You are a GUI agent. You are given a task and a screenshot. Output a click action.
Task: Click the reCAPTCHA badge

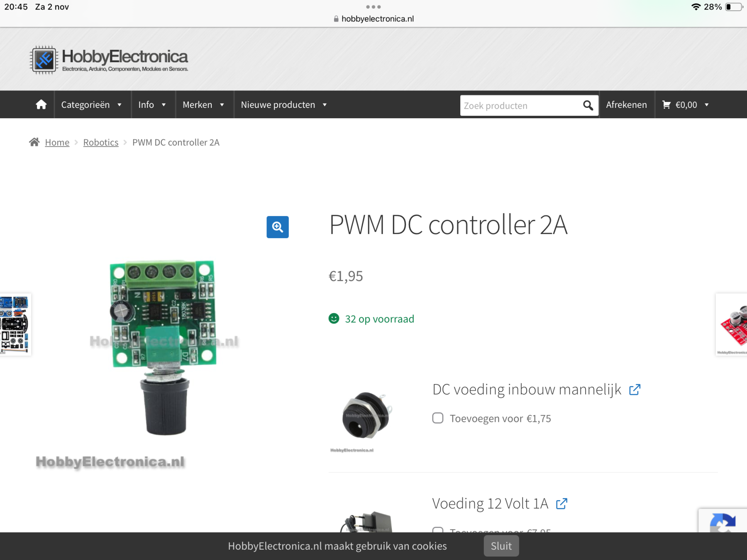pyautogui.click(x=723, y=521)
